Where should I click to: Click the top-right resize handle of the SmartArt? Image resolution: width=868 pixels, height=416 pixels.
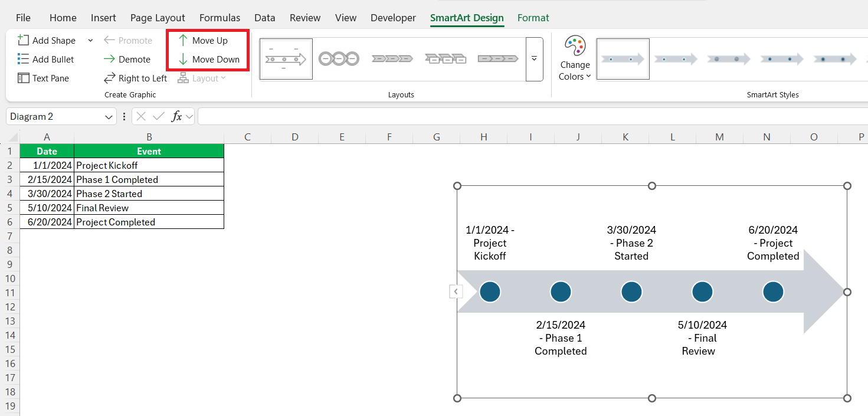pyautogui.click(x=847, y=186)
